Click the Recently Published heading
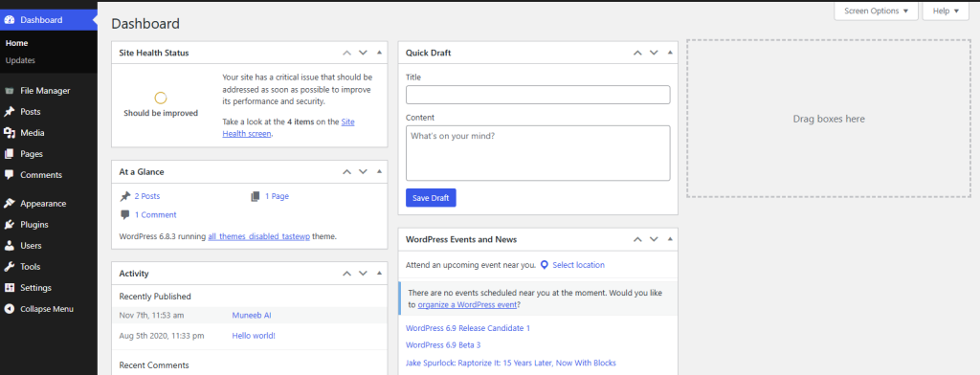 [x=155, y=297]
